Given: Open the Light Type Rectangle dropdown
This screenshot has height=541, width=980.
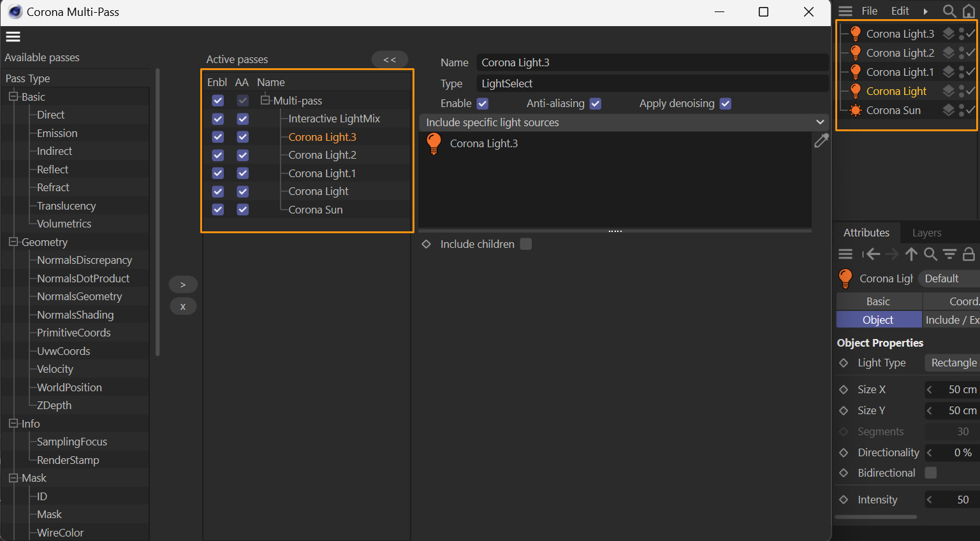Looking at the screenshot, I should coord(952,363).
